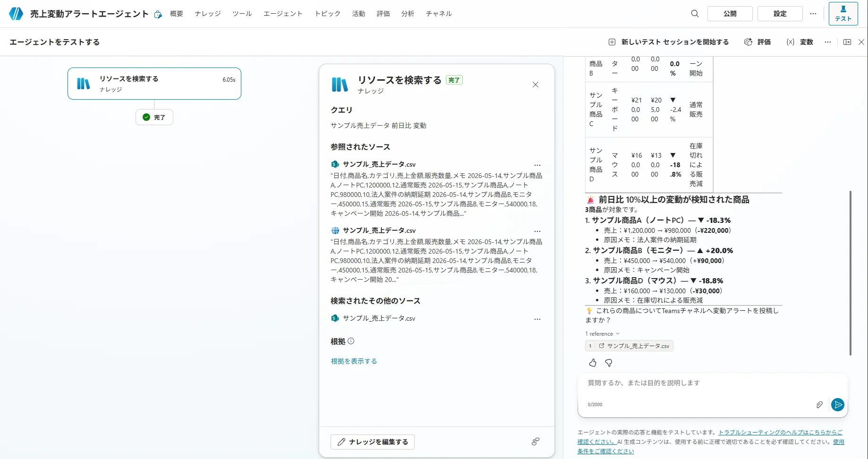The image size is (868, 459).
Task: Open the 活動 tab
Action: pos(358,14)
